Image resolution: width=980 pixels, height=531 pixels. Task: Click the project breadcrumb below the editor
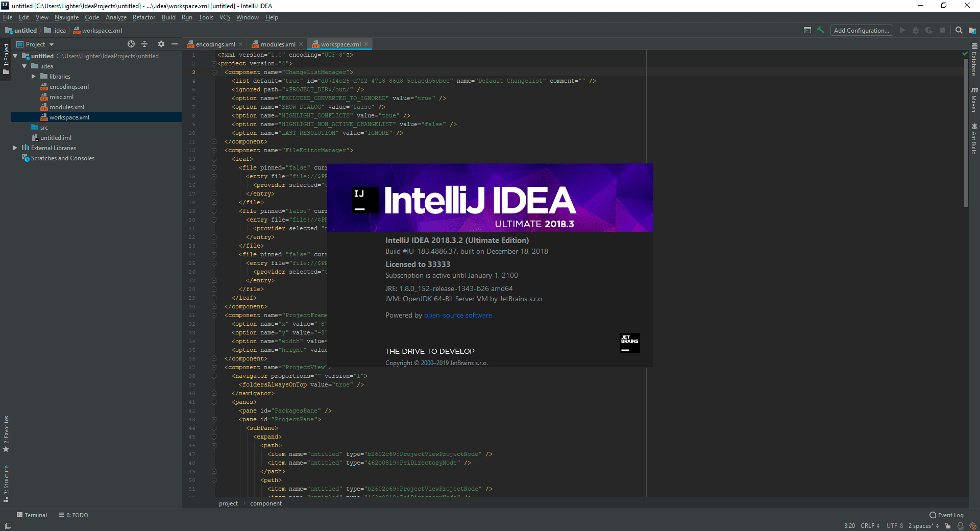coord(228,503)
